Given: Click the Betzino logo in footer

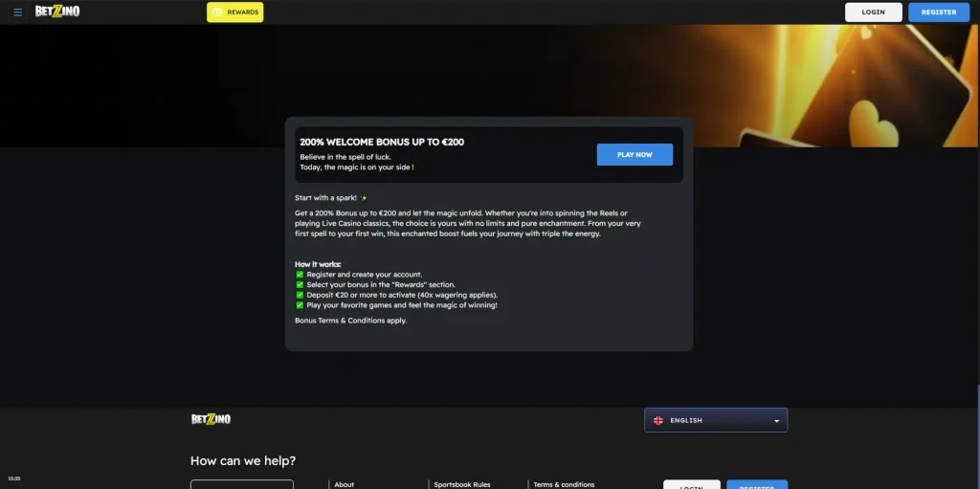Looking at the screenshot, I should click(211, 419).
